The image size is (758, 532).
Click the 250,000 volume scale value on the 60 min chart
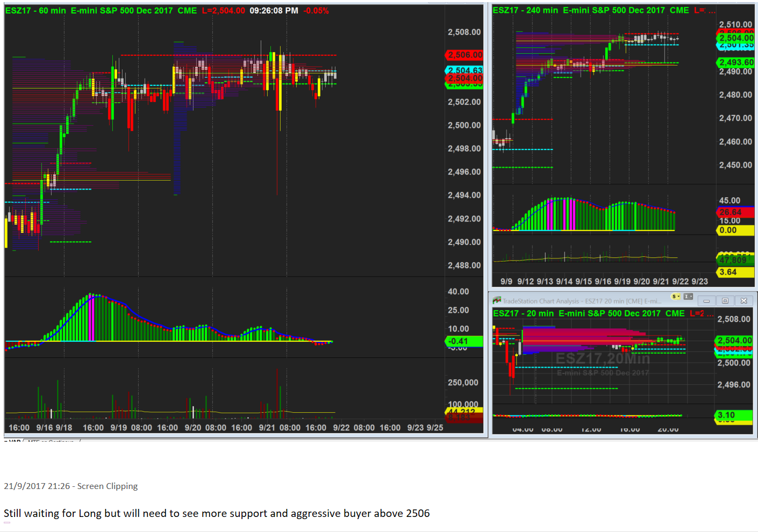(x=463, y=383)
